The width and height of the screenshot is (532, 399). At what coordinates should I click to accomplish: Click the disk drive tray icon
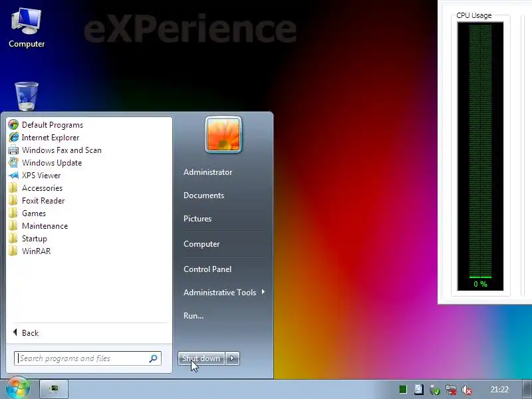[x=419, y=389]
